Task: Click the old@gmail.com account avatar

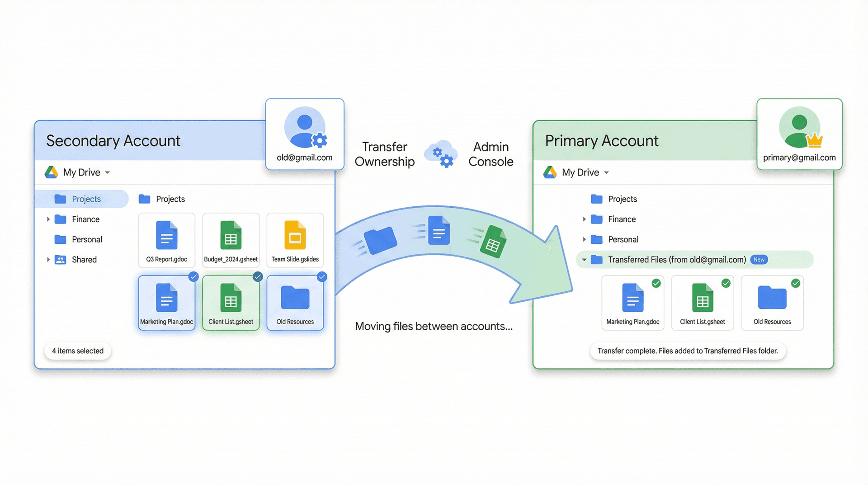Action: pos(305,128)
